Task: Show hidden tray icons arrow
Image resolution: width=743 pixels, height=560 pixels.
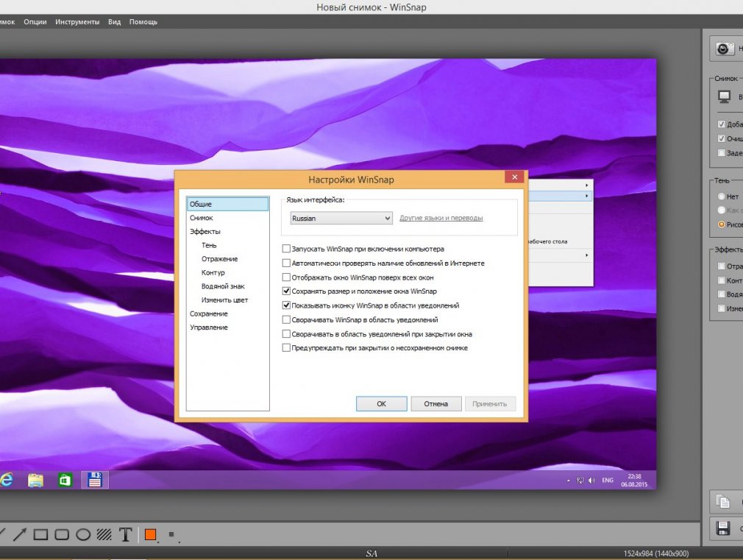Action: pos(568,481)
